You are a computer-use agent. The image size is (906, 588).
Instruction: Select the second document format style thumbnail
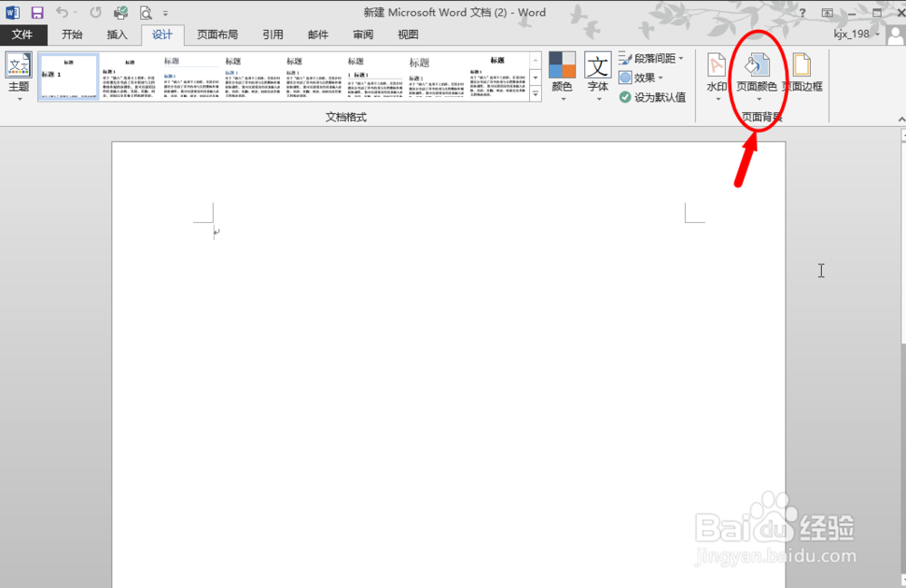pos(130,76)
